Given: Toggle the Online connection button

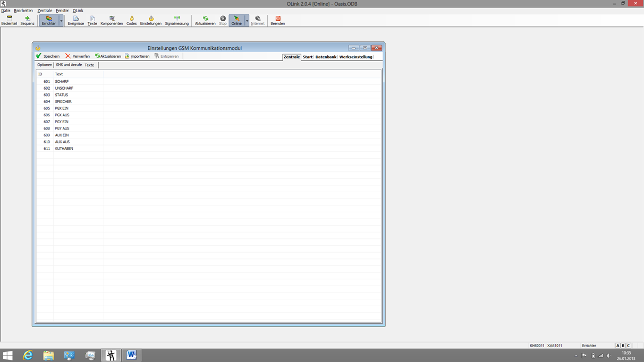Looking at the screenshot, I should click(x=236, y=20).
